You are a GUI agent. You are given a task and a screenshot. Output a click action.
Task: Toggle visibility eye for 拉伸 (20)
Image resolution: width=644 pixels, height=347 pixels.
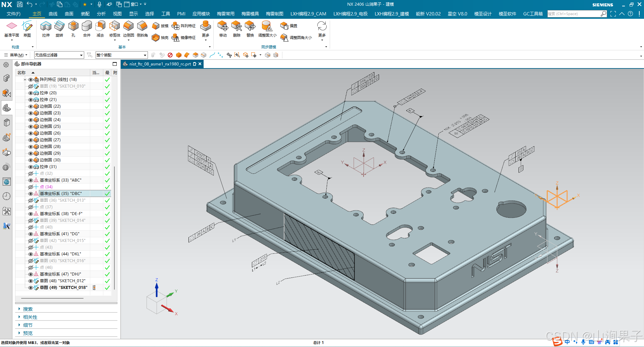(31, 93)
